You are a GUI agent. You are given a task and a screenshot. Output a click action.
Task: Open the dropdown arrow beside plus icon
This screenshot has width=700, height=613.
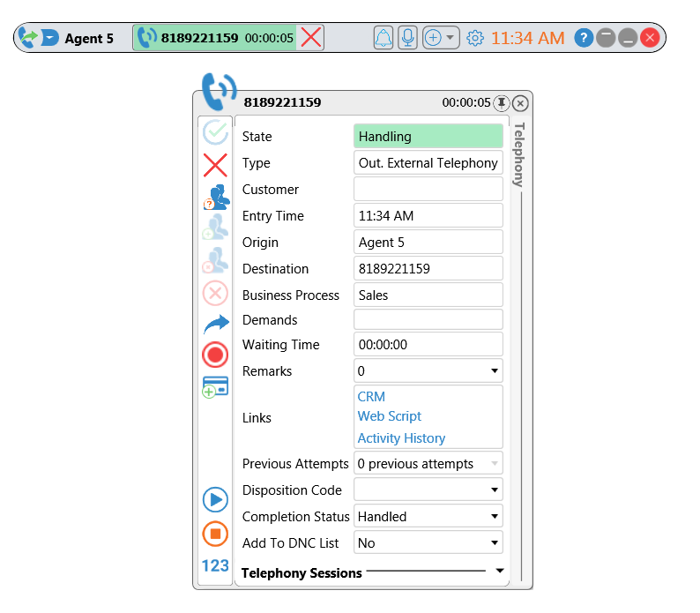(451, 38)
